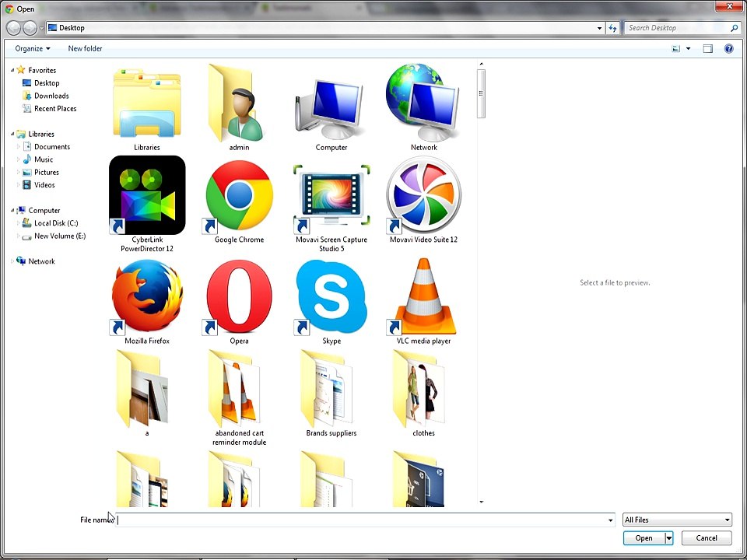
Task: Expand New Volume (E:) node
Action: coord(19,236)
